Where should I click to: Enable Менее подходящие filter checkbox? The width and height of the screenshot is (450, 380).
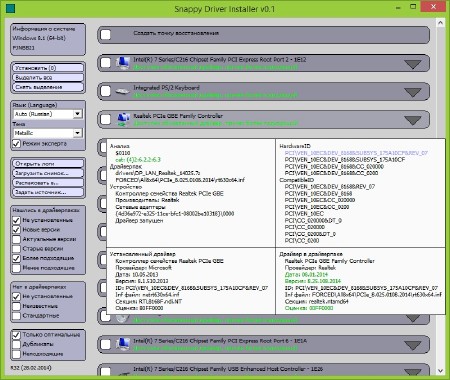coord(16,268)
